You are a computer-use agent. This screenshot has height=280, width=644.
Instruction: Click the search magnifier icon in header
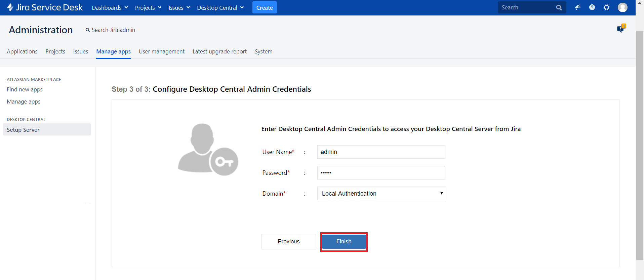pos(559,7)
